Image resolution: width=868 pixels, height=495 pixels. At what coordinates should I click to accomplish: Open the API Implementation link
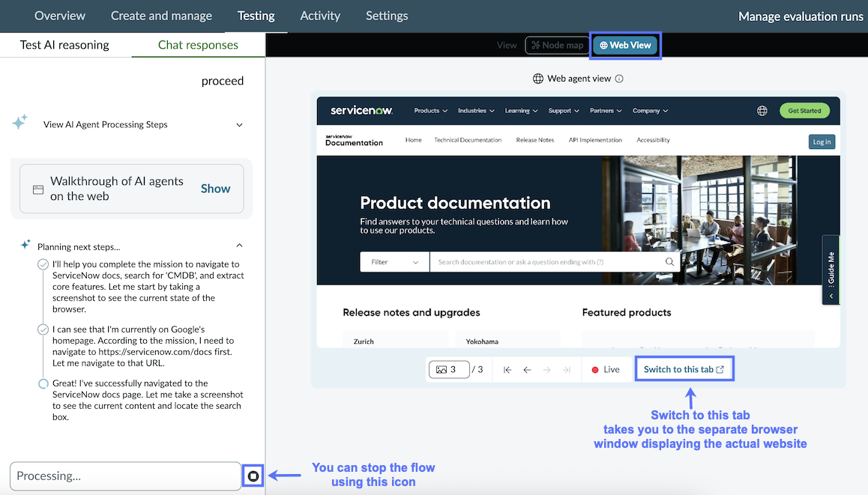[x=595, y=140]
